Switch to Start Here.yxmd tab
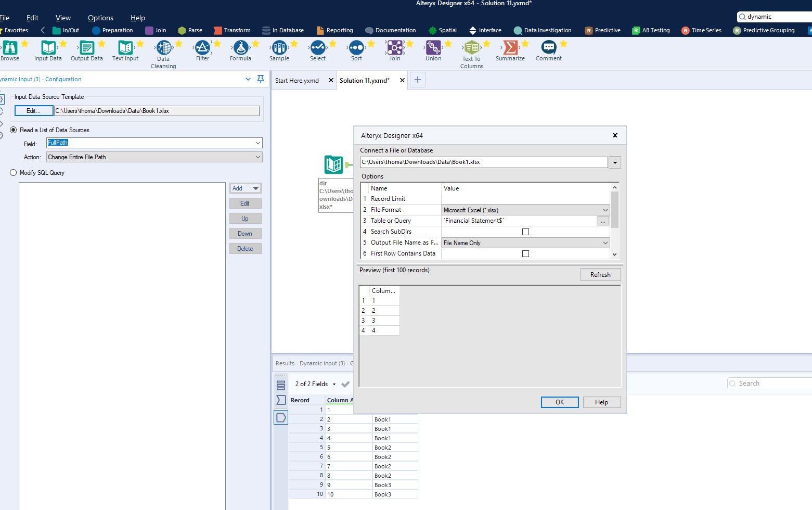 (297, 81)
